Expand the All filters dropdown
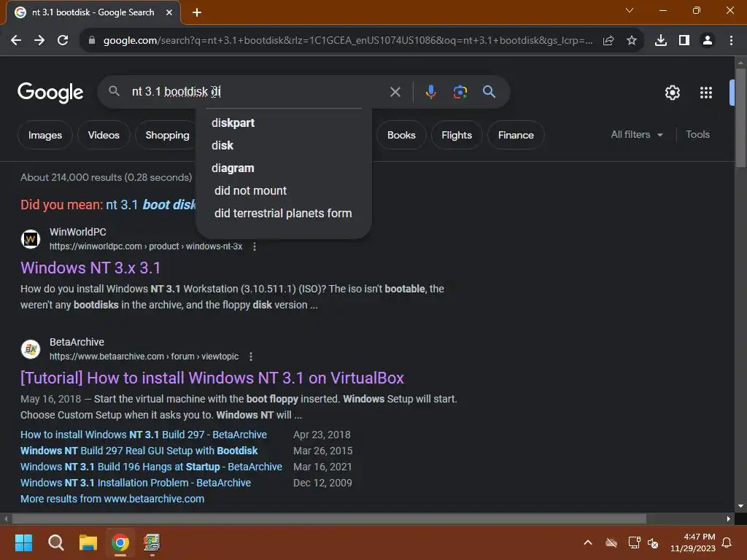This screenshot has width=747, height=560. [636, 135]
